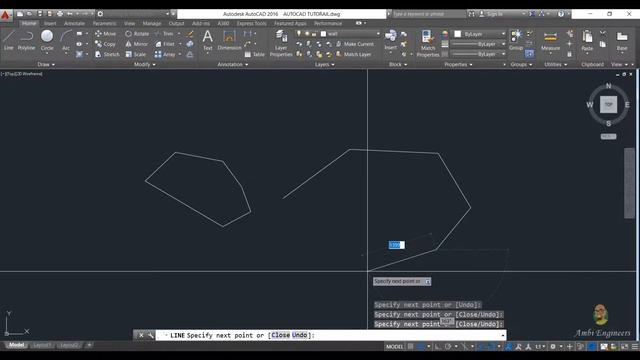Switch to the Annotate ribbon tab

(x=74, y=23)
